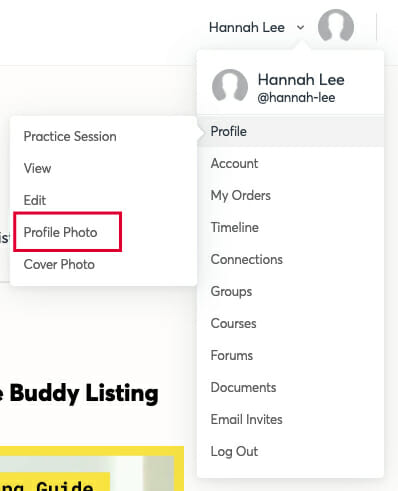Click the avatar icon in the top header
The image size is (398, 491).
click(336, 26)
